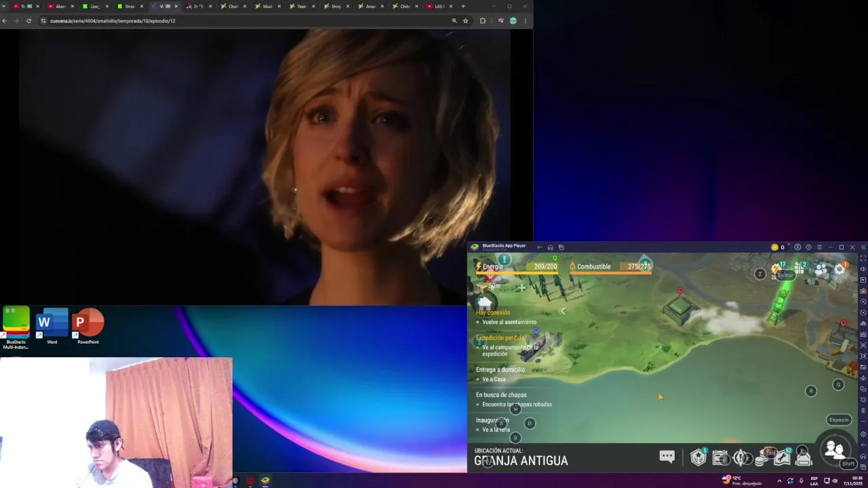
Task: Click 'Entrega a domicilio' quest title
Action: [x=500, y=369]
